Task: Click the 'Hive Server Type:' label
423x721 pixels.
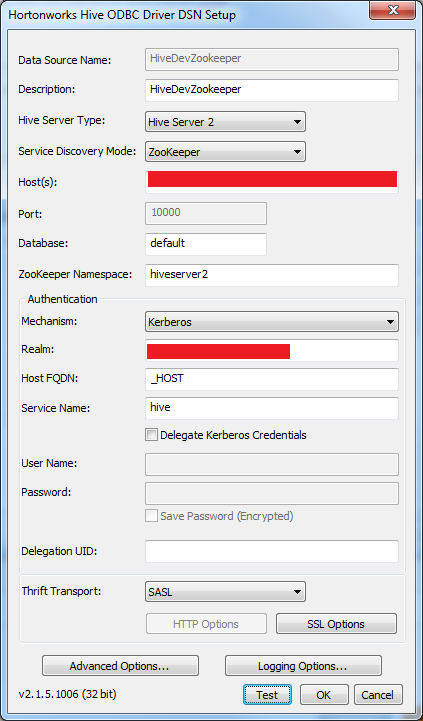Action: [62, 121]
